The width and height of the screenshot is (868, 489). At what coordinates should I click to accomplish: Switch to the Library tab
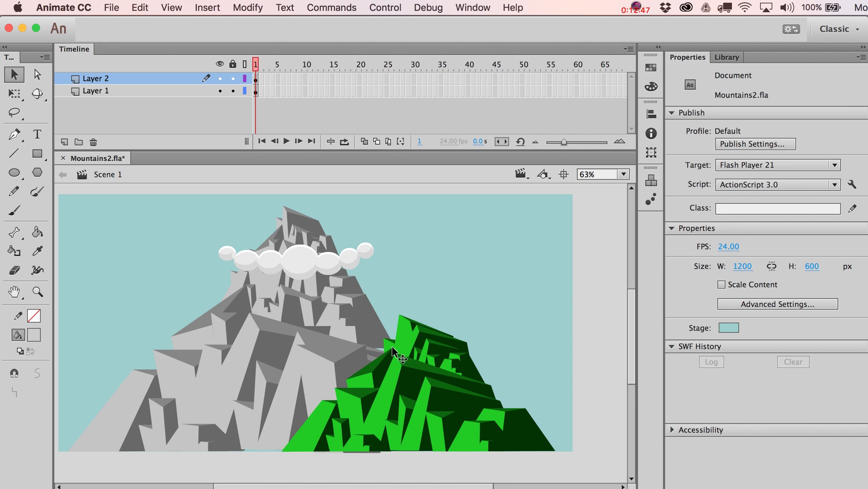coord(726,57)
